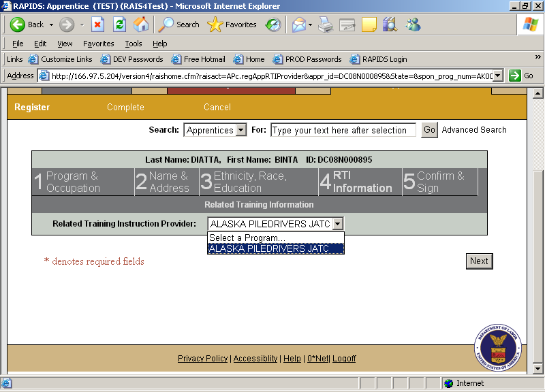This screenshot has height=392, width=545.
Task: Click the Internet zone globe icon
Action: 449,383
